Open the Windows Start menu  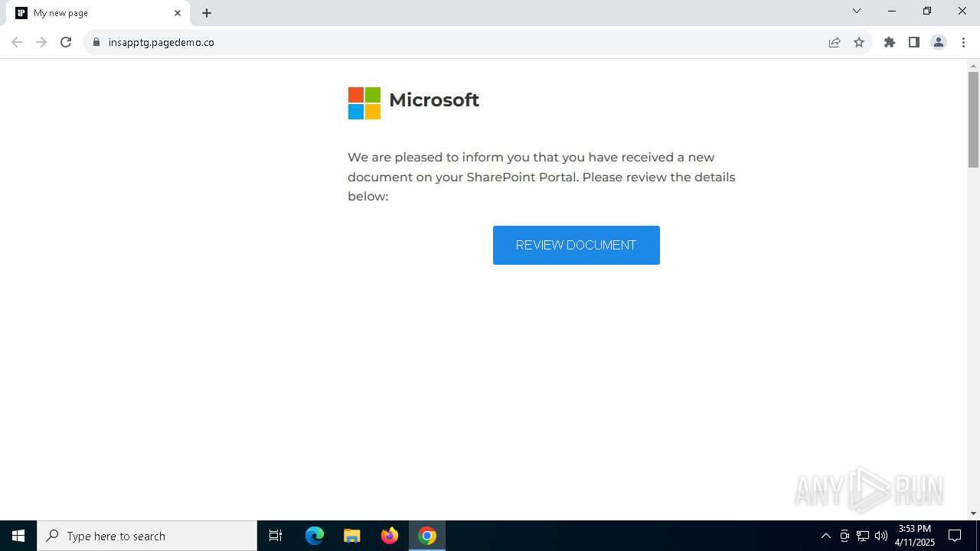pos(18,536)
